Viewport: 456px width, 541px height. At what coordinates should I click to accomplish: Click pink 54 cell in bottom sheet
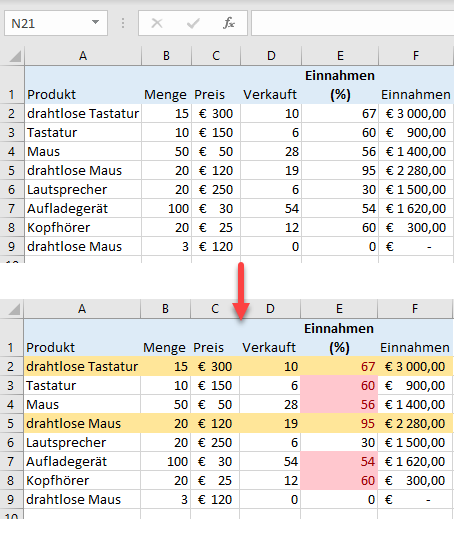pos(339,461)
